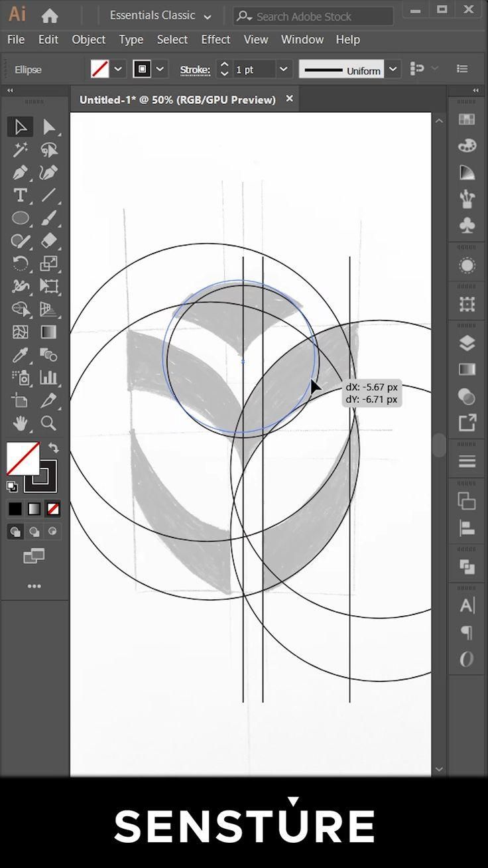Open the File menu
This screenshot has width=488, height=868.
pos(16,40)
